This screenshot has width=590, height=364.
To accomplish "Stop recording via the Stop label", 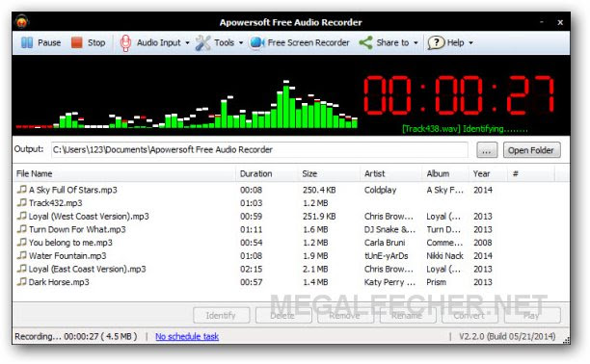I will 96,42.
